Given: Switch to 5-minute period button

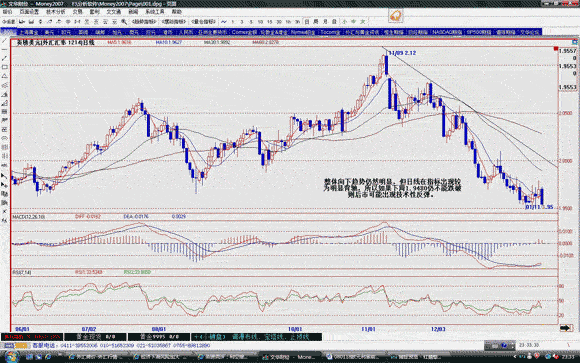Looking at the screenshot, I should pyautogui.click(x=251, y=22).
